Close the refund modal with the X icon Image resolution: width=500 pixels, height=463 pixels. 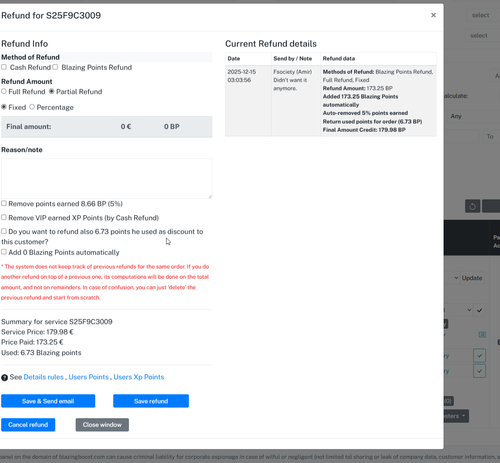[x=433, y=15]
